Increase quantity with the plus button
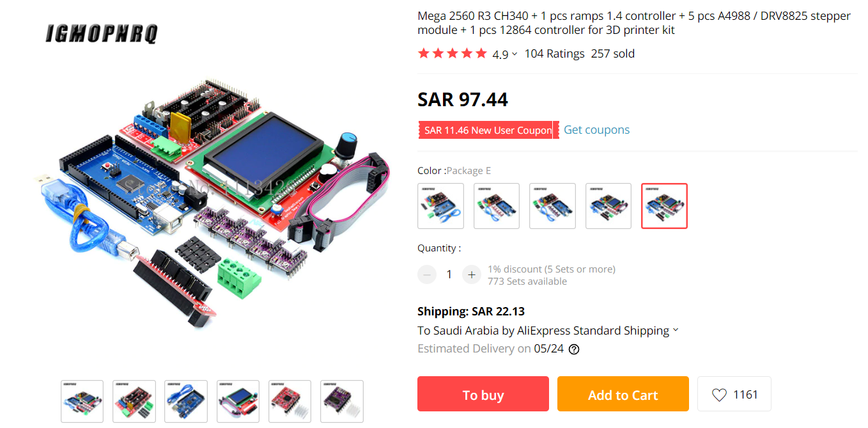The image size is (868, 428). tap(472, 274)
